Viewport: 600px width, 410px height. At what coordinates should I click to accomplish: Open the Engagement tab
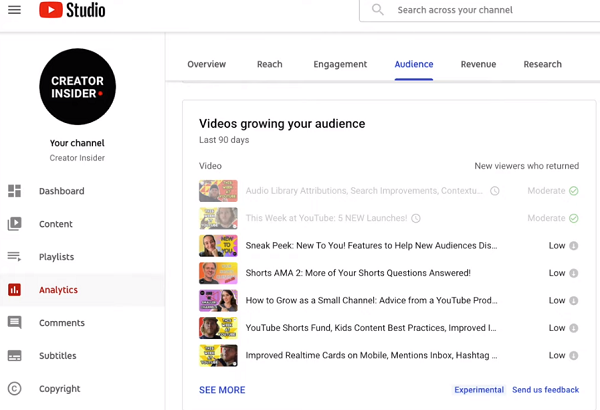[340, 64]
